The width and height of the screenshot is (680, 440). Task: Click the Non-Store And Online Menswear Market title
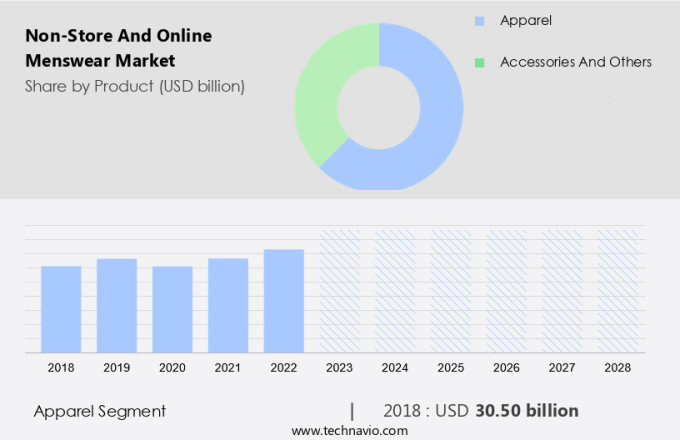point(118,48)
